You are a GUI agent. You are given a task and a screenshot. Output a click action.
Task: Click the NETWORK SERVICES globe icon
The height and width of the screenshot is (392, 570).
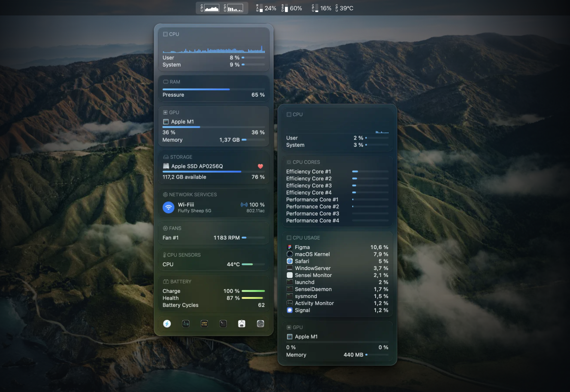click(165, 194)
